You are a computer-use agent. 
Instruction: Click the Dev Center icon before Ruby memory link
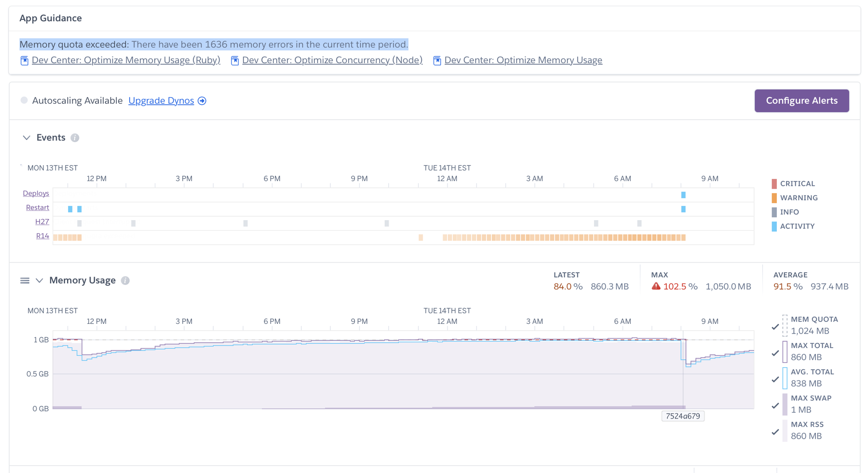pos(24,60)
